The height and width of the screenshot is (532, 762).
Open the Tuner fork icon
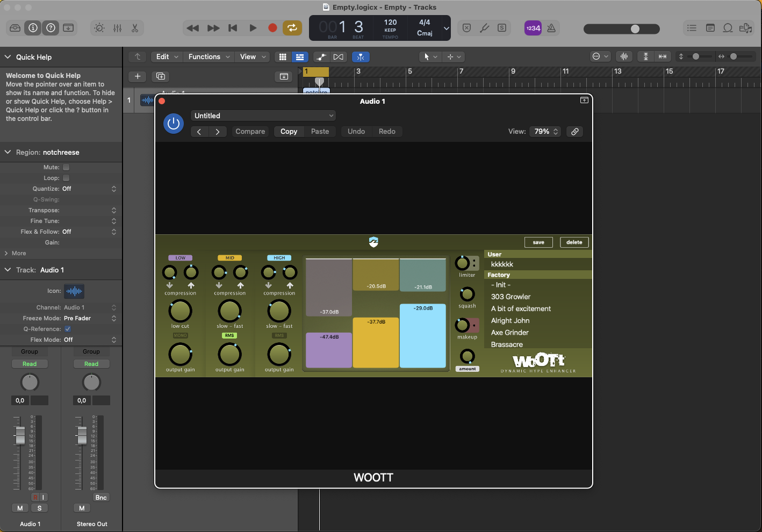(484, 28)
